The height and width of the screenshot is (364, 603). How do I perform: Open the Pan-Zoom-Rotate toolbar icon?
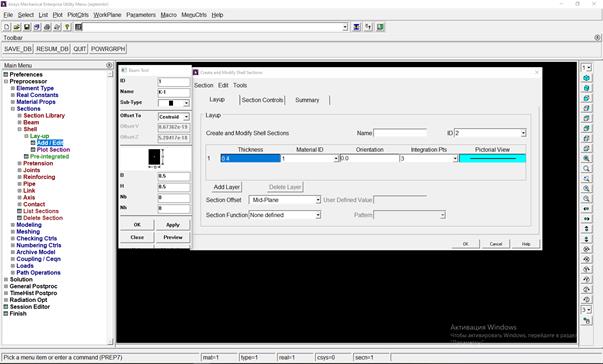[37, 27]
